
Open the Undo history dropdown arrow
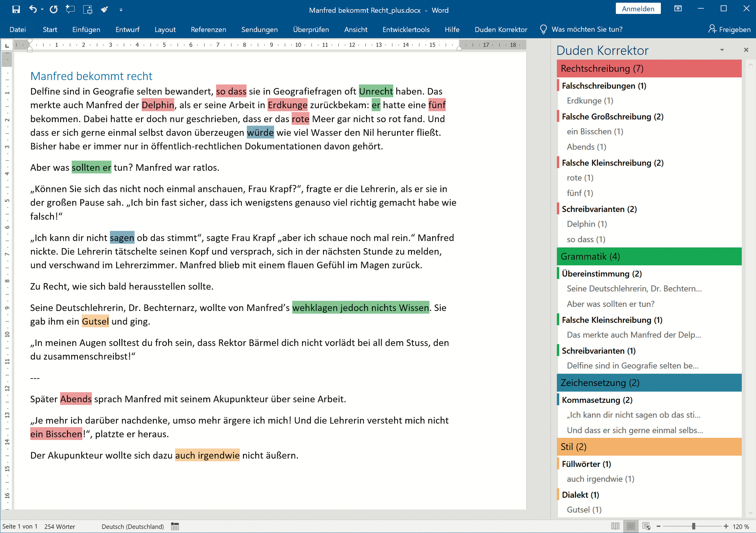pyautogui.click(x=42, y=10)
